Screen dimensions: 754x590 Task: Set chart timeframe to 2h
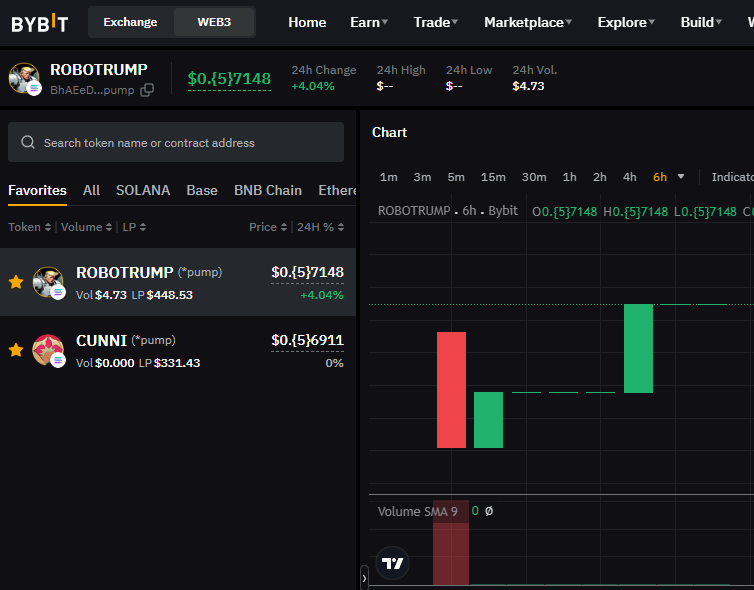pos(599,177)
